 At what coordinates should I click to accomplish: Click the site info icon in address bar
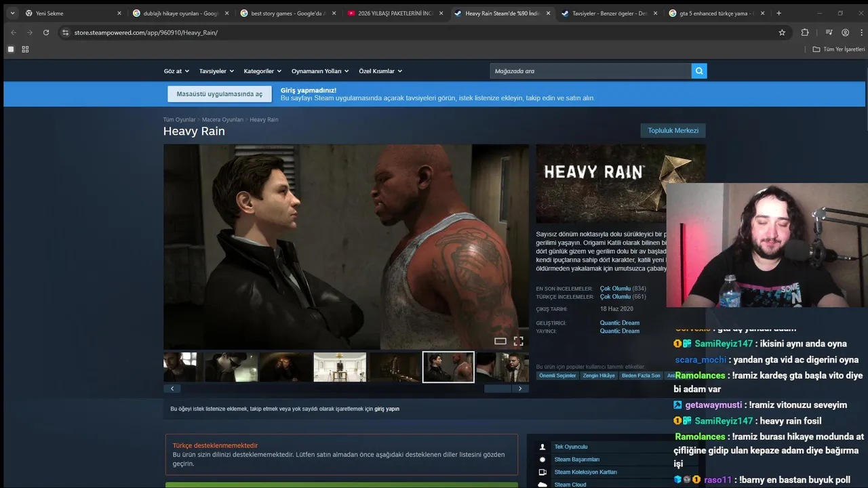(x=65, y=33)
